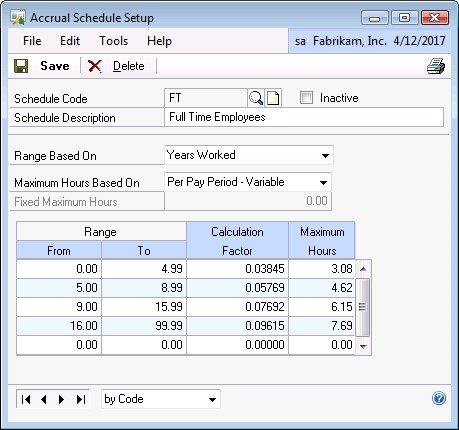This screenshot has width=459, height=430.
Task: Select the From cell 5.00
Action: coord(59,288)
